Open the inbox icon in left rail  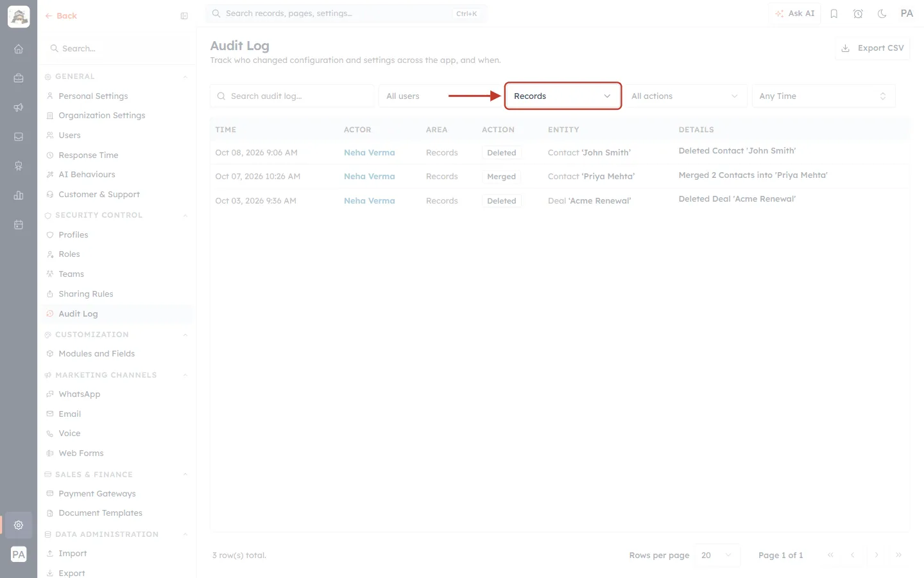click(x=19, y=137)
